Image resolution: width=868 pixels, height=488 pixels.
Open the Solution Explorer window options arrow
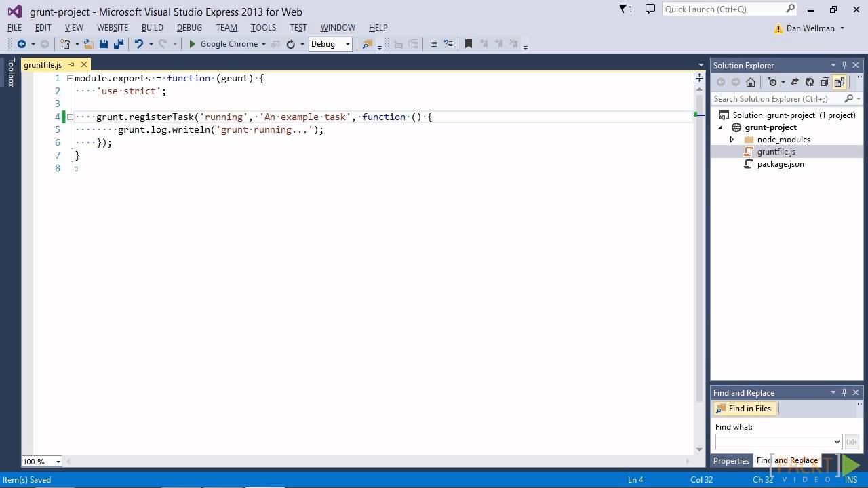833,65
